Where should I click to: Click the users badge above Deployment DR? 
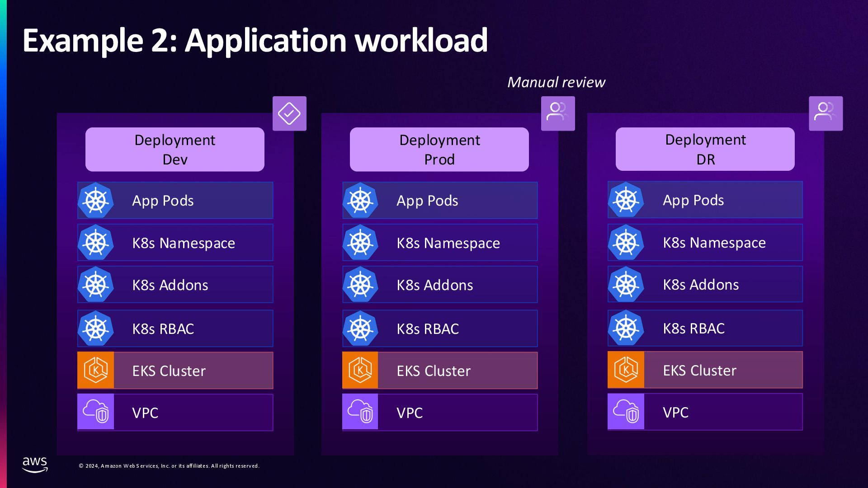(826, 113)
